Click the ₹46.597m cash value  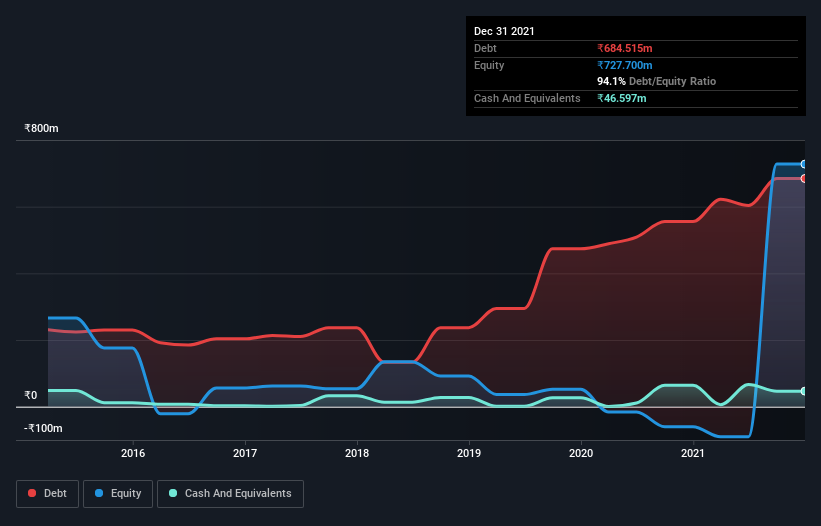pos(622,98)
